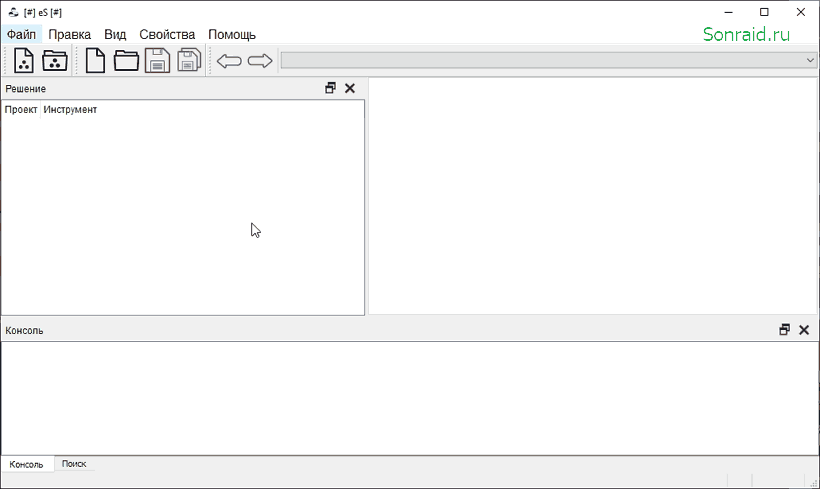Navigate forward with the right arrow

[x=260, y=61]
